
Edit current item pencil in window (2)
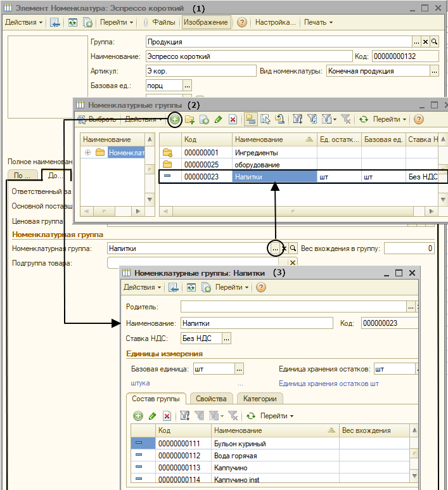click(219, 119)
